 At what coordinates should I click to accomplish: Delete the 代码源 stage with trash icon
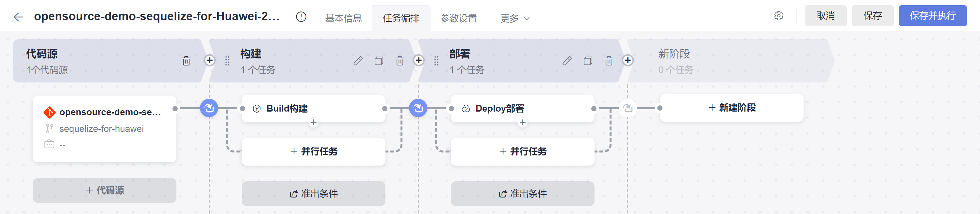tap(186, 61)
